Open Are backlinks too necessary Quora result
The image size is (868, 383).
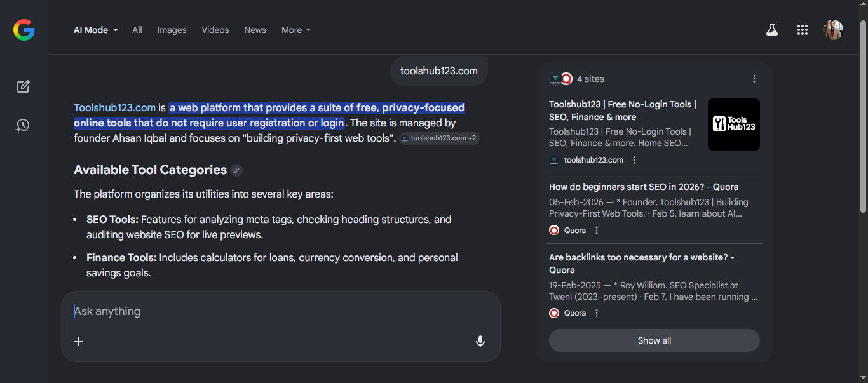pyautogui.click(x=642, y=264)
